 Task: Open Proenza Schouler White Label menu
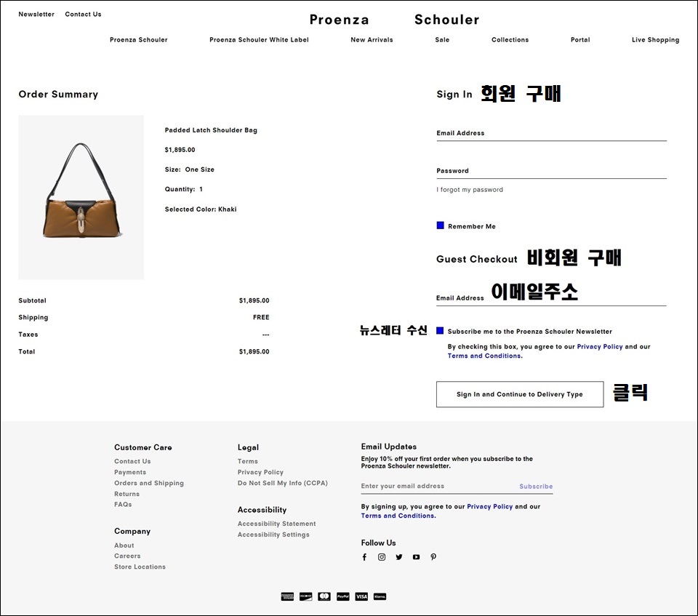pos(259,40)
